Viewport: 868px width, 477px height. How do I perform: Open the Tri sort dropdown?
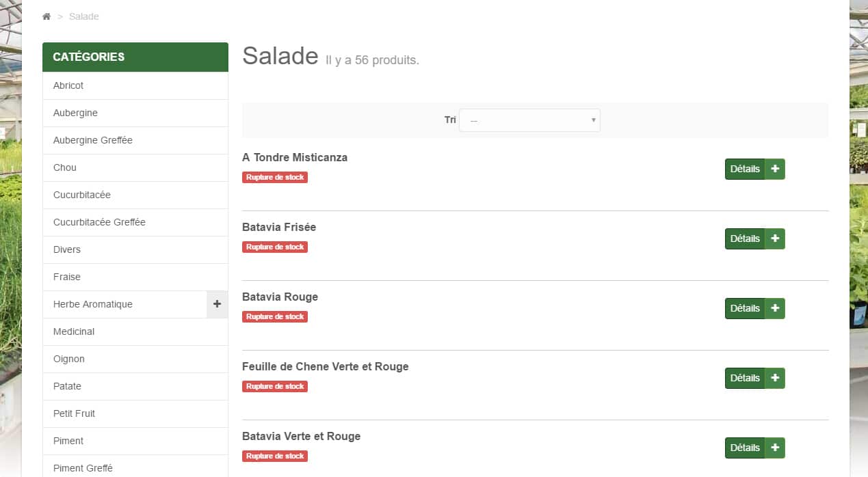point(529,120)
